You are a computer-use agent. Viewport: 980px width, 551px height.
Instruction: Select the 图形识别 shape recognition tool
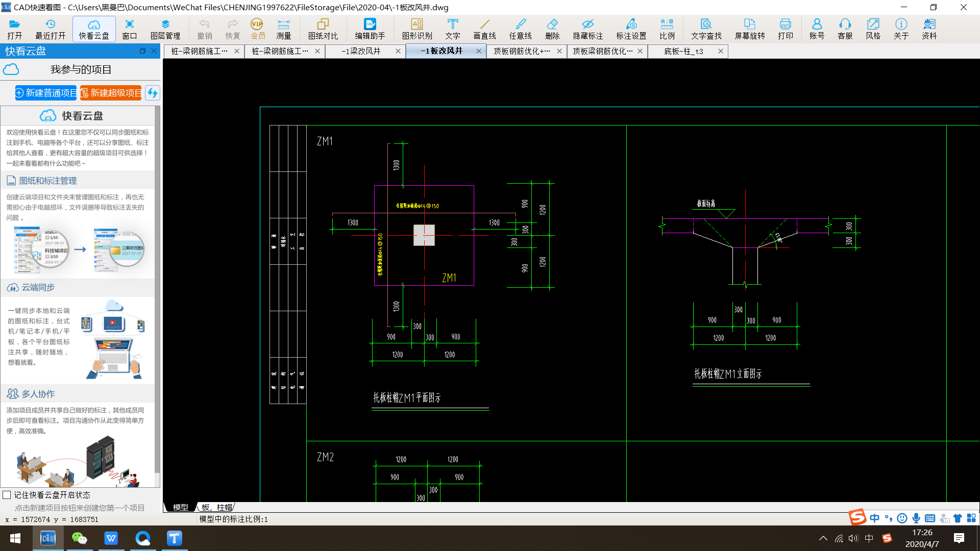417,29
